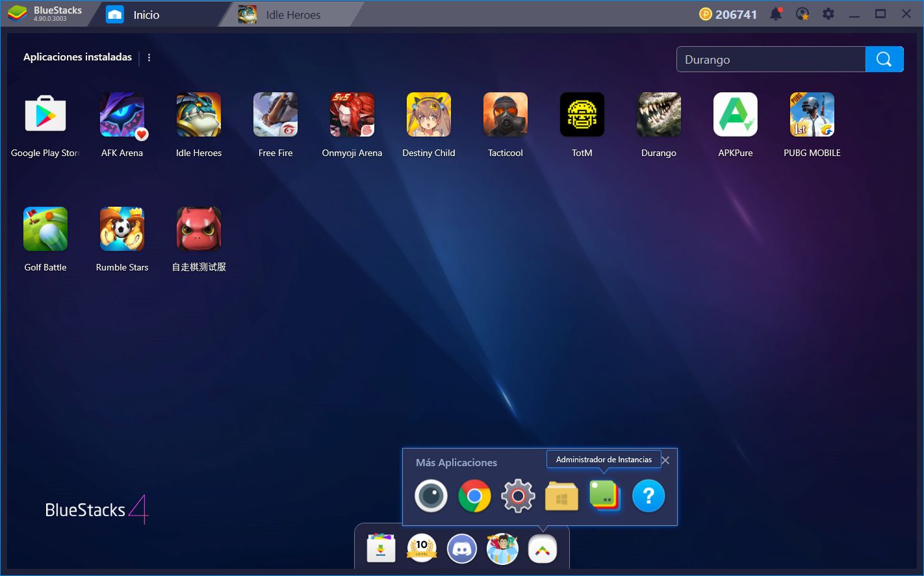This screenshot has height=576, width=924.
Task: Open Destiny Child
Action: (429, 114)
